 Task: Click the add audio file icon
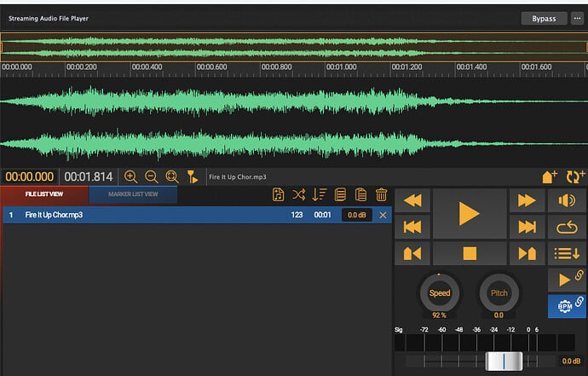[x=279, y=194]
